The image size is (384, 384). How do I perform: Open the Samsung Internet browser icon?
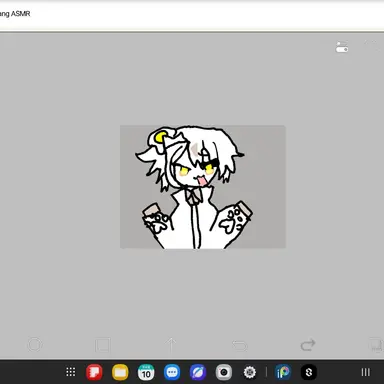(198, 372)
